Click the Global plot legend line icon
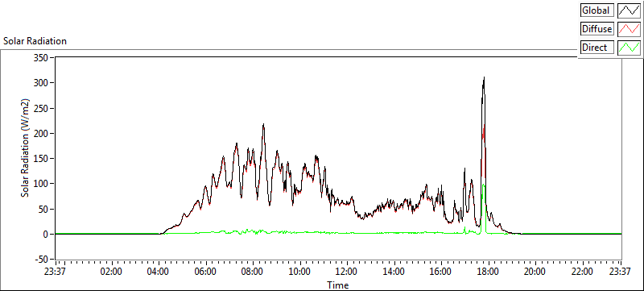The height and width of the screenshot is (291, 644). click(x=629, y=10)
